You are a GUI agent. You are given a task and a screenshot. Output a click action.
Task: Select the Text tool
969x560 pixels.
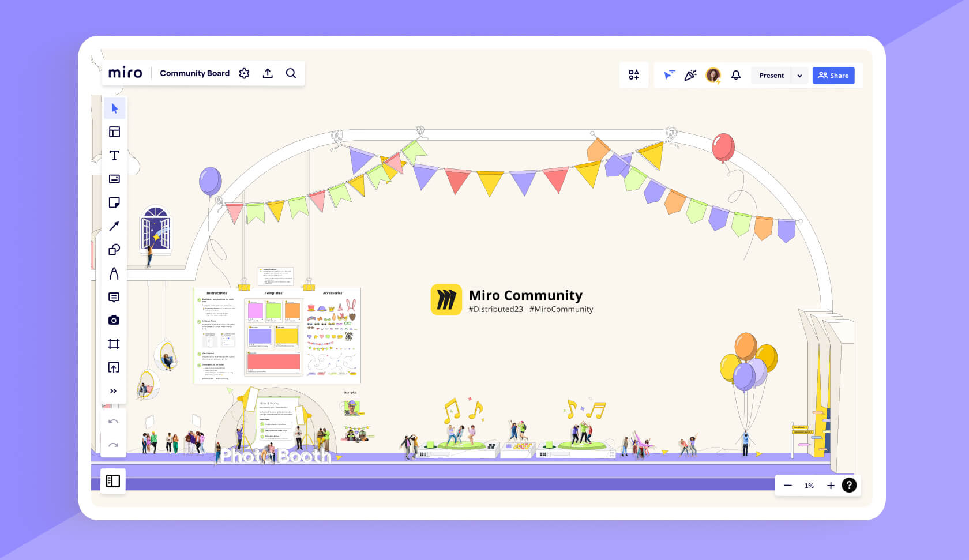(x=114, y=155)
